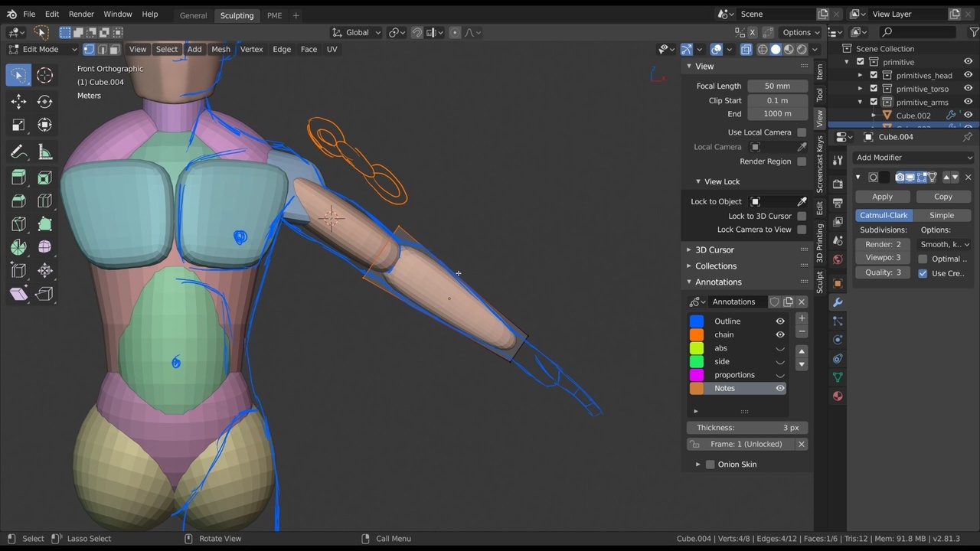Open the Modifier Properties tab with wrench icon
This screenshot has width=980, height=551.
838,302
